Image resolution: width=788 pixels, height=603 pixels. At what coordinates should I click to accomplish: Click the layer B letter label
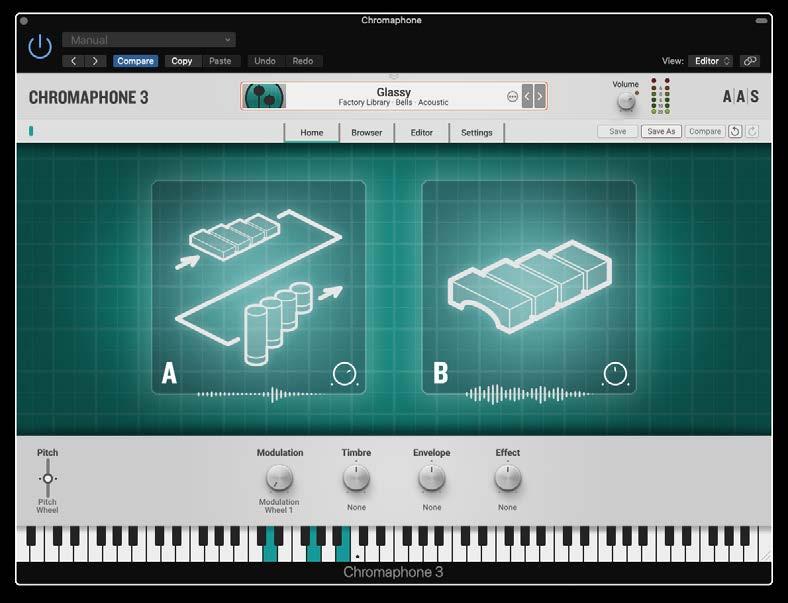[440, 373]
